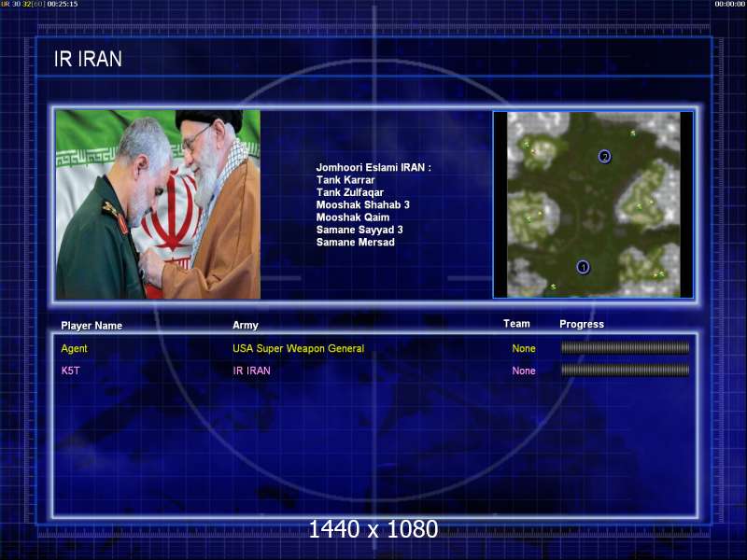The image size is (747, 560).
Task: Click the USA Super Weapon General army entry
Action: point(298,348)
